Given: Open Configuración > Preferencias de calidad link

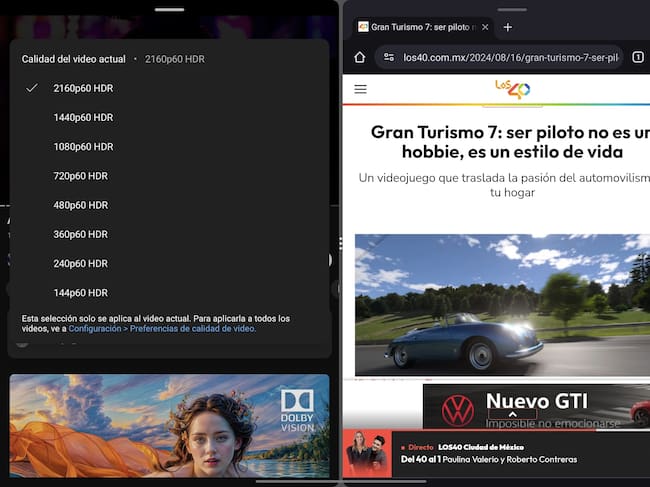Looking at the screenshot, I should tap(162, 328).
